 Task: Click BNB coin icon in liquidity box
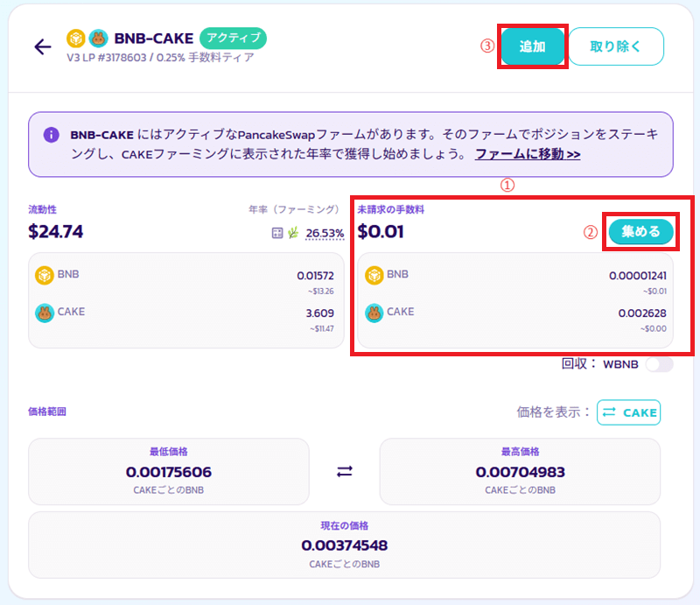[x=45, y=275]
